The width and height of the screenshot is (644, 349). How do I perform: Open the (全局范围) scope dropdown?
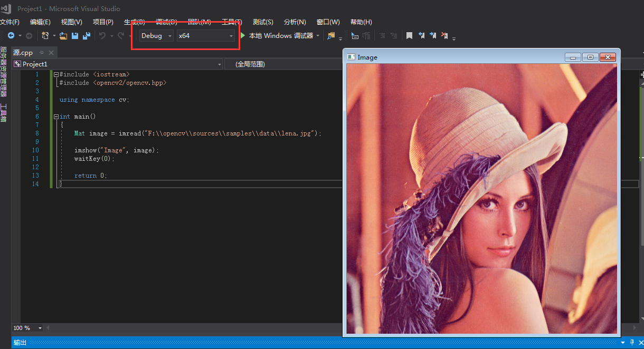[283, 64]
